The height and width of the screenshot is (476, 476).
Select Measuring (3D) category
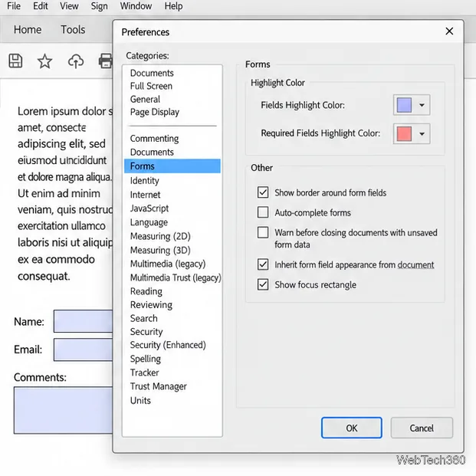click(x=160, y=250)
